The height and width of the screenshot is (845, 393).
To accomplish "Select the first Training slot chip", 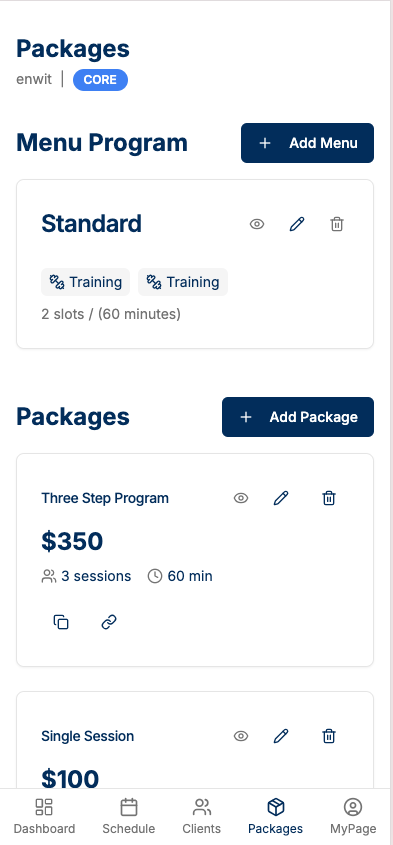I will coord(86,282).
